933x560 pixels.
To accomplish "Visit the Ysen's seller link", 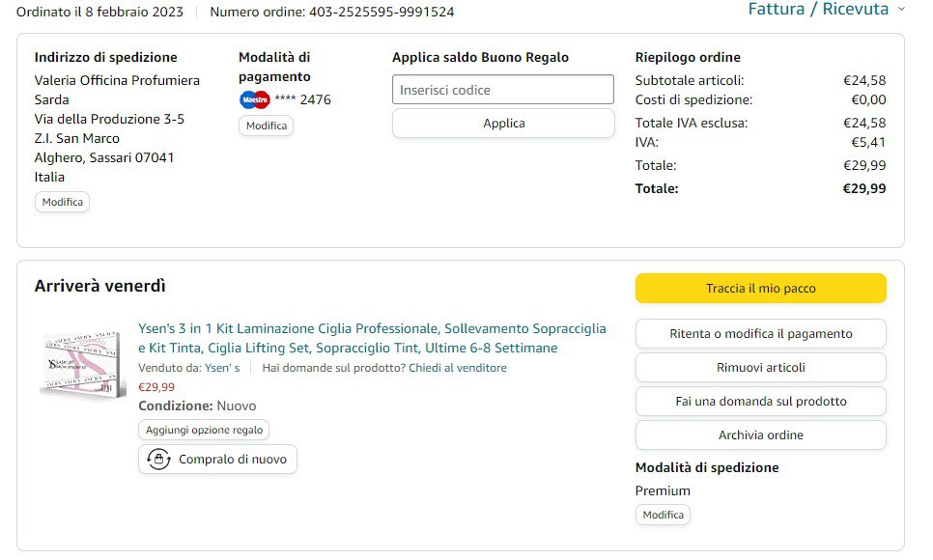I will click(x=222, y=368).
